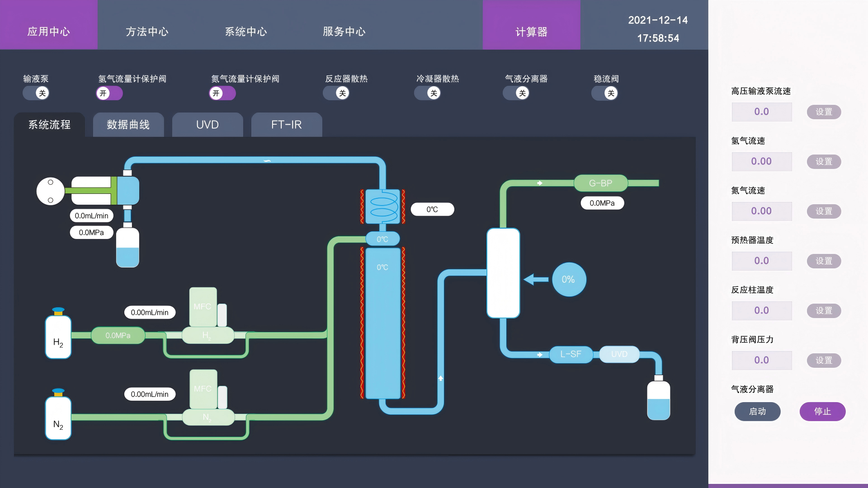Toggle the 输液泵 switch on
Viewport: 868px width, 488px height.
(x=36, y=93)
